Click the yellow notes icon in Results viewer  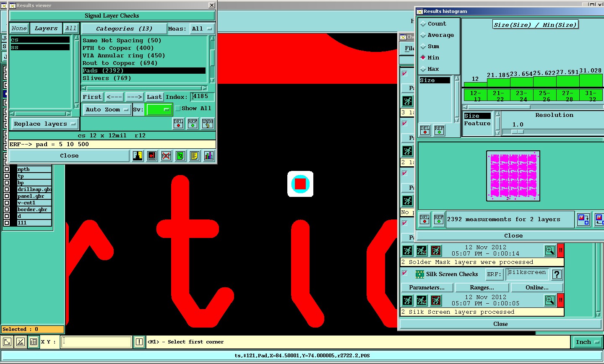194,156
